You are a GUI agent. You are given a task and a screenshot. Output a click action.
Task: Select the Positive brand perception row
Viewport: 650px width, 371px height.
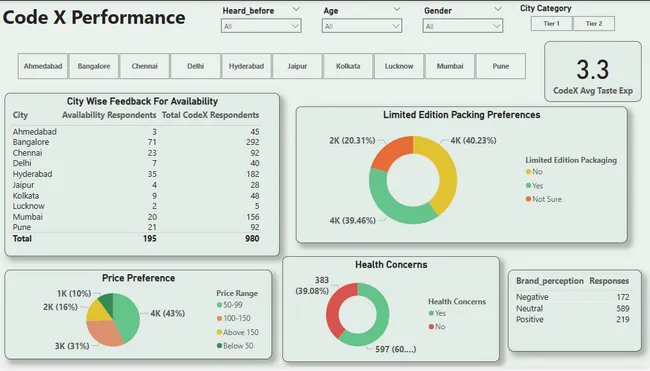point(572,320)
